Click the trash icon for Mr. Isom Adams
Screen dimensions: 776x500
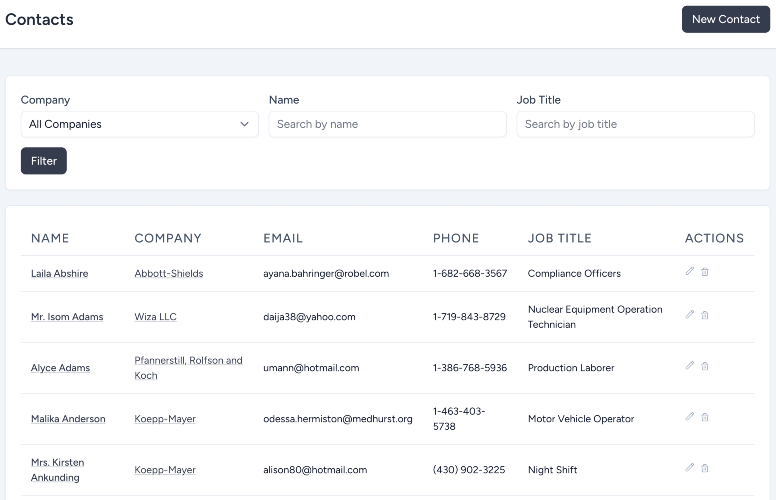705,315
